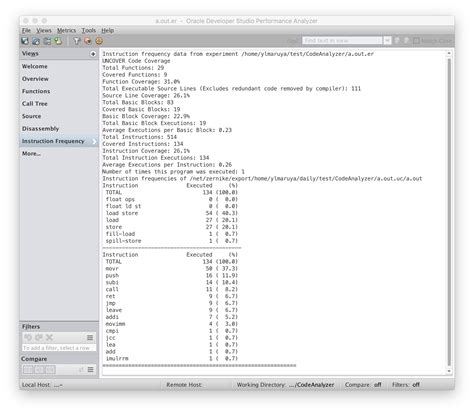474x413 pixels.
Task: Switch to the Call Tree view
Action: coord(59,104)
